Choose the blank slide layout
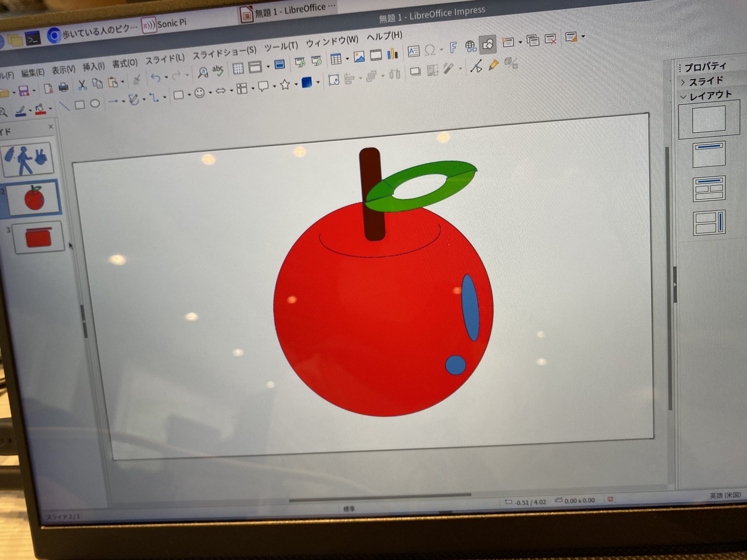 pos(708,119)
